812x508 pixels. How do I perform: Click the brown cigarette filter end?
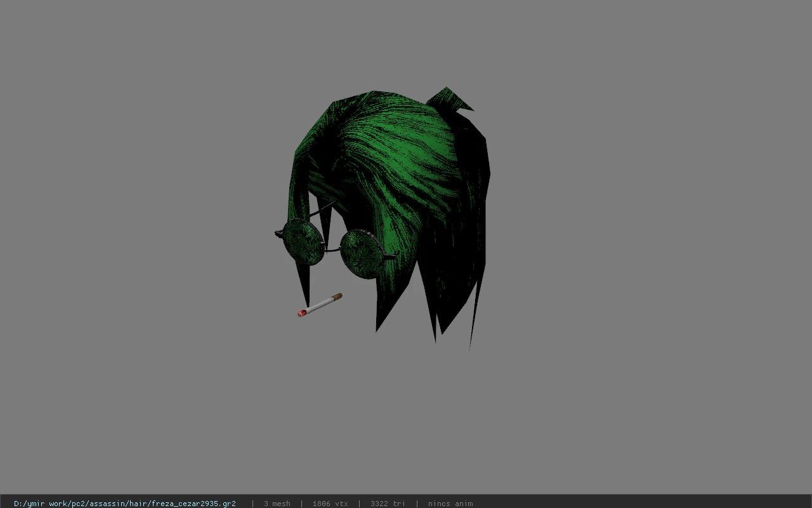[x=338, y=297]
